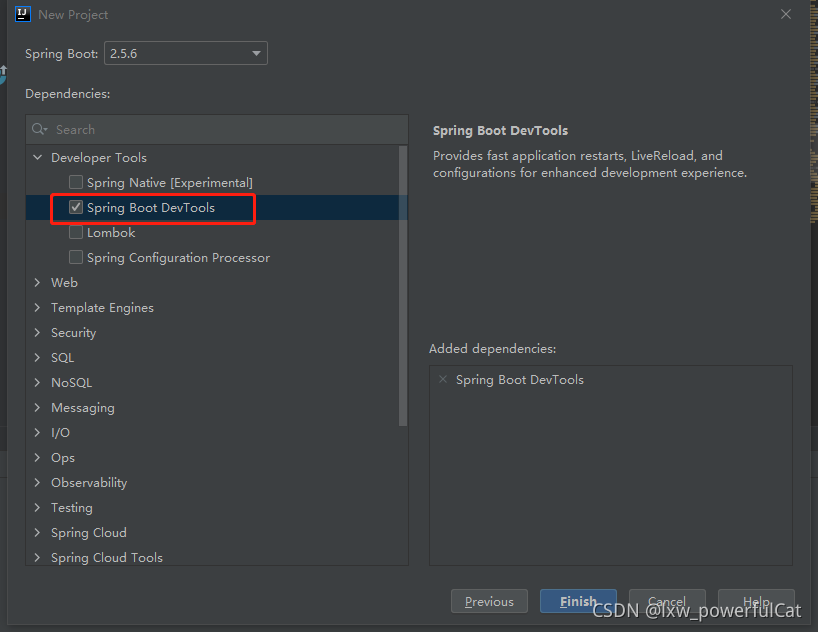Select the Spring Cloud tree label
This screenshot has width=818, height=632.
pyautogui.click(x=89, y=533)
